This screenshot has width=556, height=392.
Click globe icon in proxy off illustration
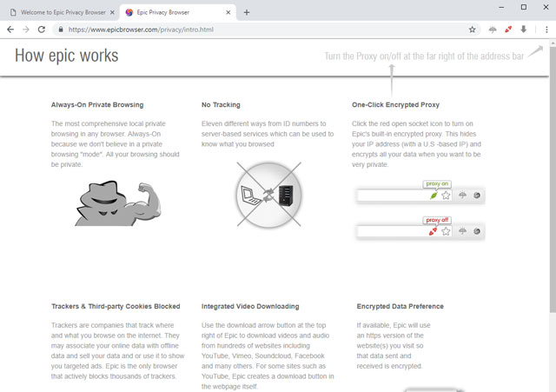[477, 231]
